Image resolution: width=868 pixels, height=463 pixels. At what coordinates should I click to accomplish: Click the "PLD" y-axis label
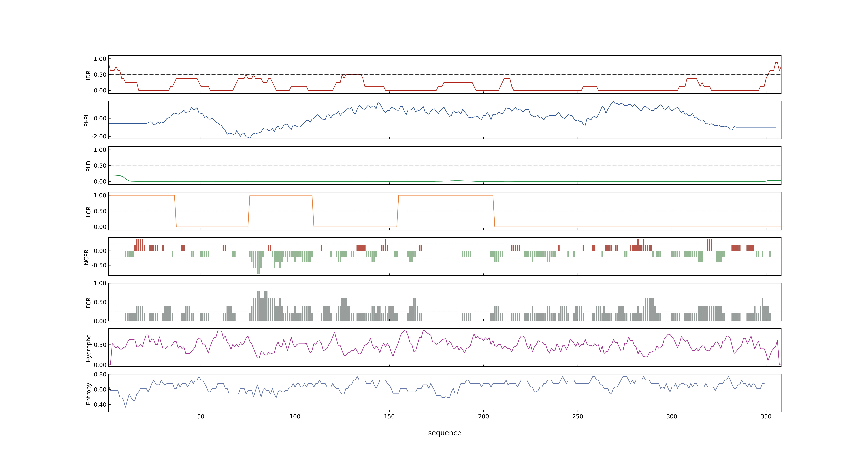pos(88,166)
